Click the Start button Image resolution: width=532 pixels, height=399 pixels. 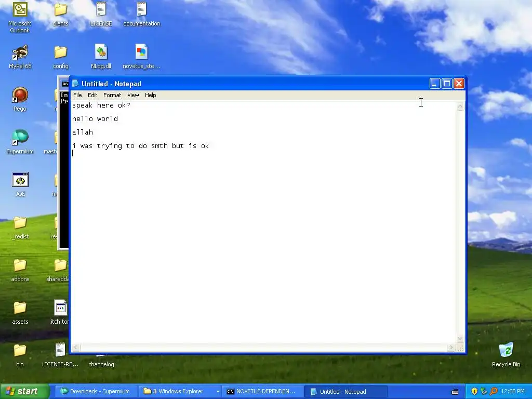pos(24,392)
